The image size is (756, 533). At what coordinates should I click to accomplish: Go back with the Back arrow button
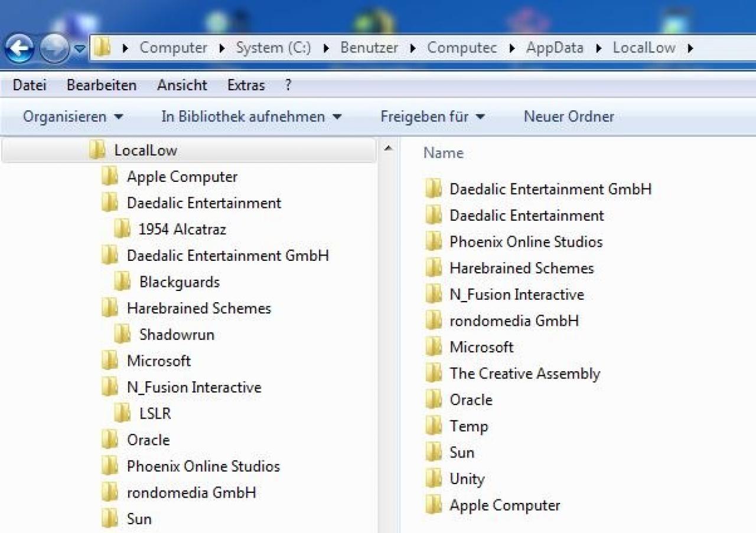(19, 48)
